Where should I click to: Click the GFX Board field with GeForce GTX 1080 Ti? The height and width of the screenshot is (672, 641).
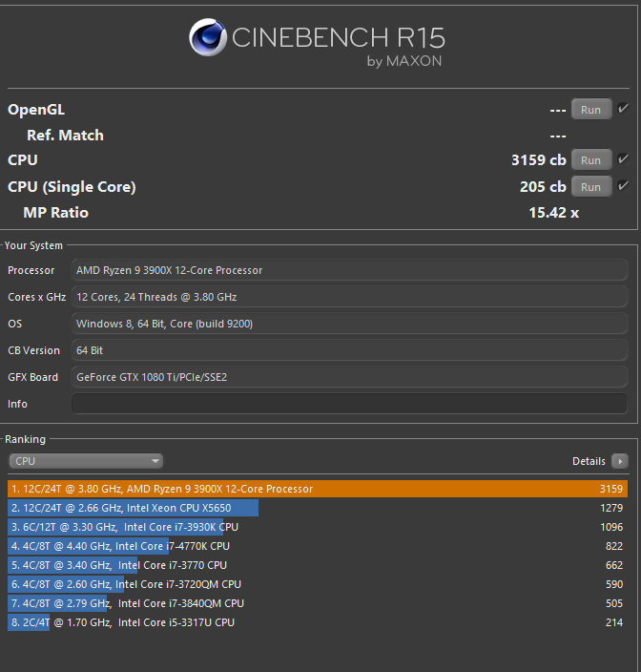point(349,377)
